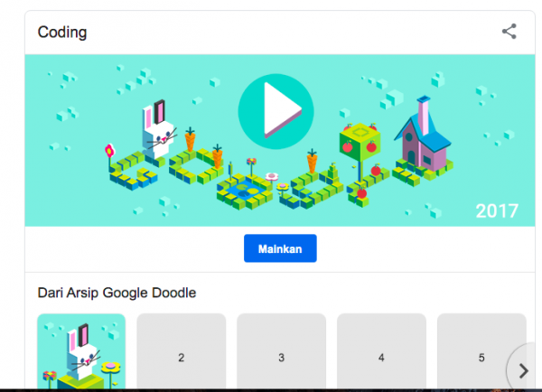Click the share icon next to Coding
The width and height of the screenshot is (542, 392).
tap(509, 32)
